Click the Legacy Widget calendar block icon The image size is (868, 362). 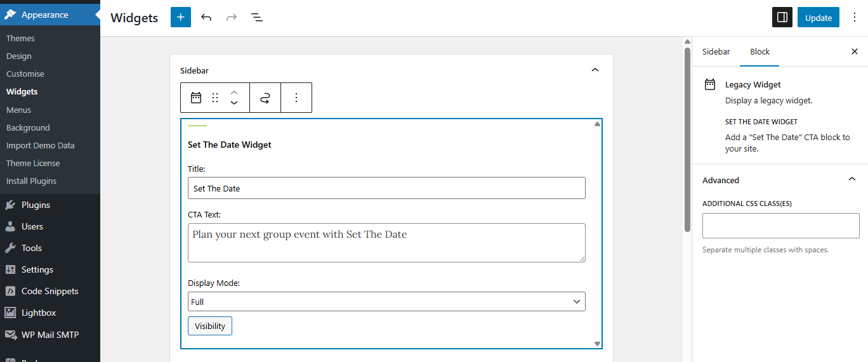coord(196,98)
